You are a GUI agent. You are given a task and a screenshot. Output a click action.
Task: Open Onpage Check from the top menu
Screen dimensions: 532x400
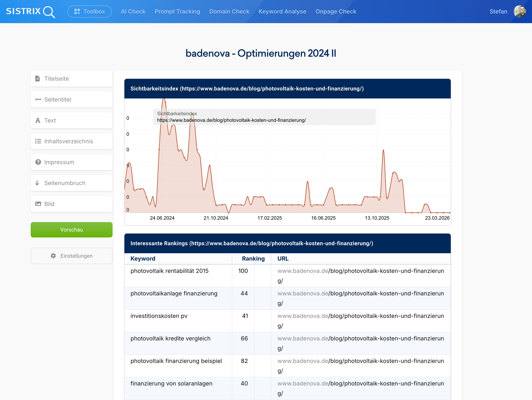pyautogui.click(x=336, y=11)
